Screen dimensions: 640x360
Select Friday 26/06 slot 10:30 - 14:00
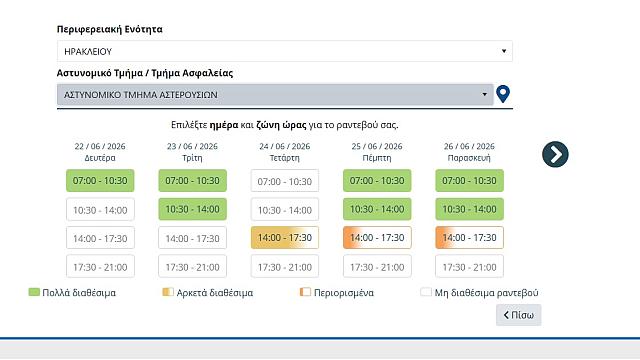[x=469, y=209]
